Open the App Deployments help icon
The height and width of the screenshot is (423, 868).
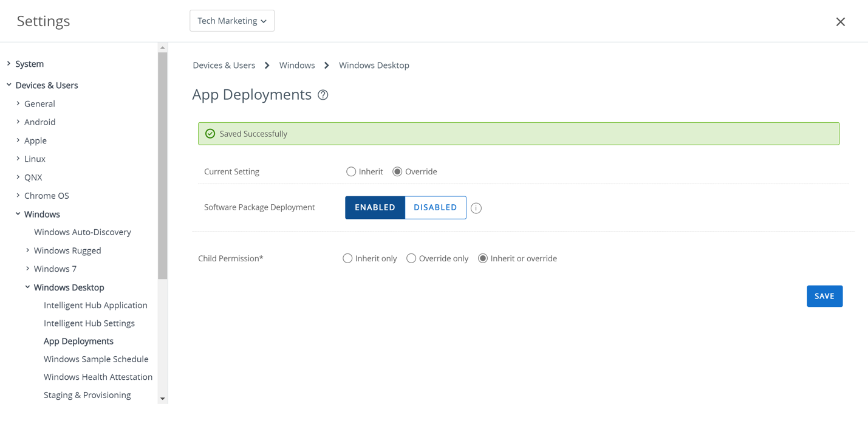tap(323, 95)
